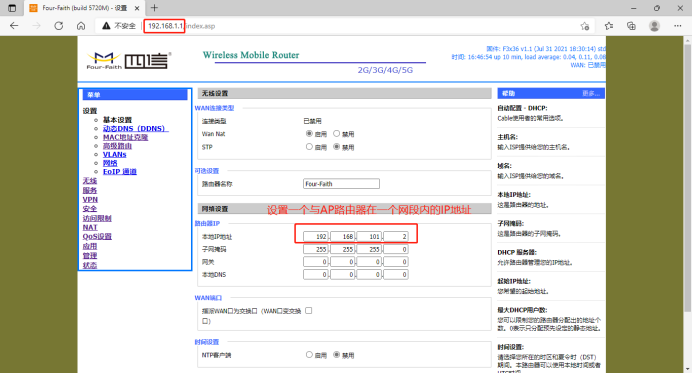Viewport: 692px width, 374px height.
Task: Open the browser profile avatar
Action: click(x=654, y=26)
